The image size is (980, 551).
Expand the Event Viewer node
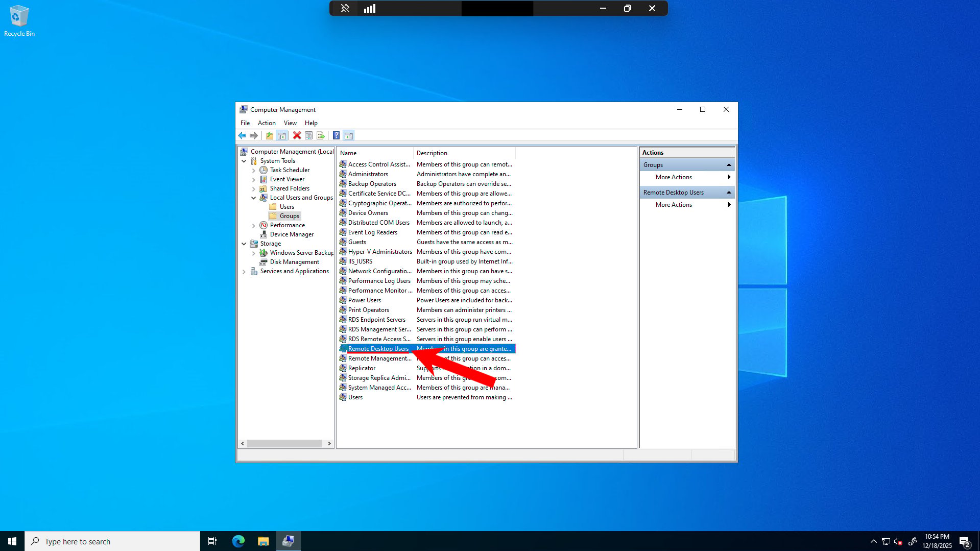pos(254,179)
